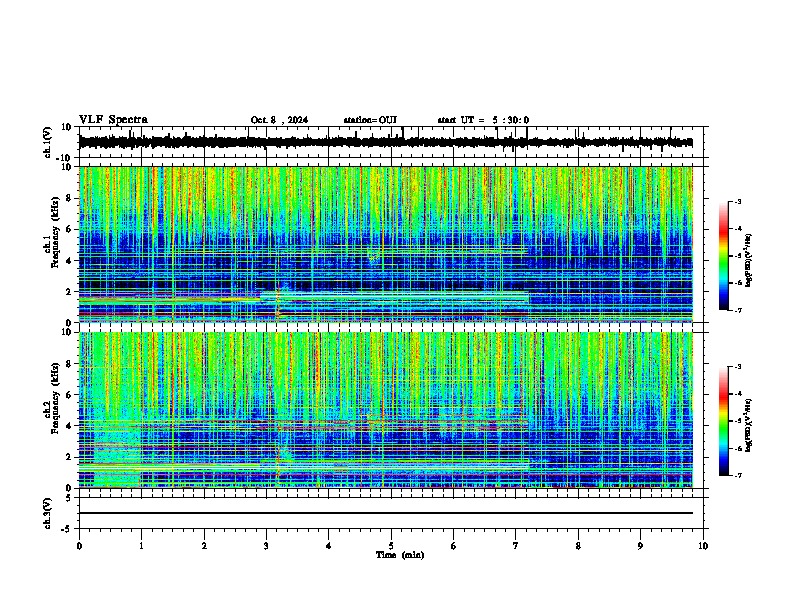Click time-axis tick label '2'
This screenshot has width=792, height=612.
pyautogui.click(x=204, y=546)
